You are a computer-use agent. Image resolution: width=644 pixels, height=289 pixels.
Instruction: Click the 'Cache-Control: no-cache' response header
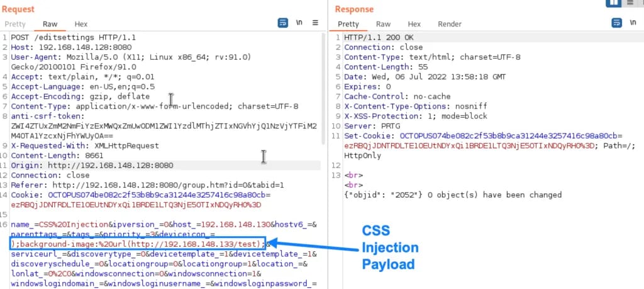[x=397, y=96]
